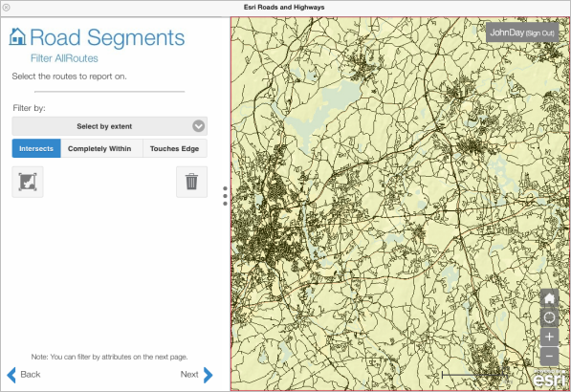Click the window close button in title bar
Screen dimensions: 571x392
pyautogui.click(x=6, y=7)
